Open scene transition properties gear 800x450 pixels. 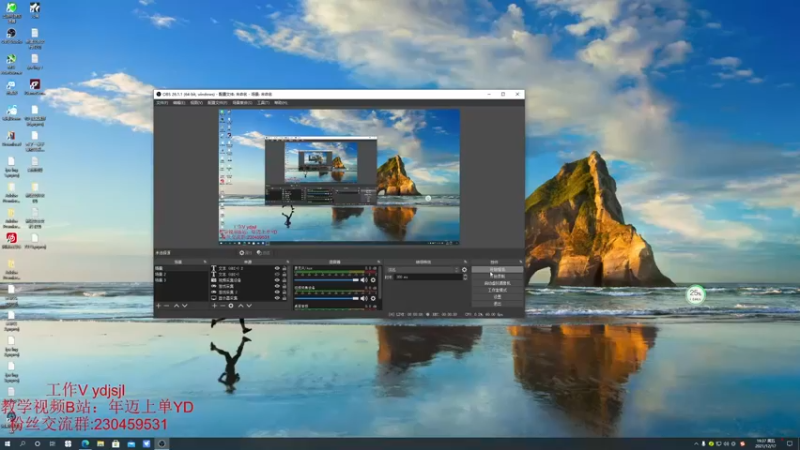pyautogui.click(x=464, y=270)
